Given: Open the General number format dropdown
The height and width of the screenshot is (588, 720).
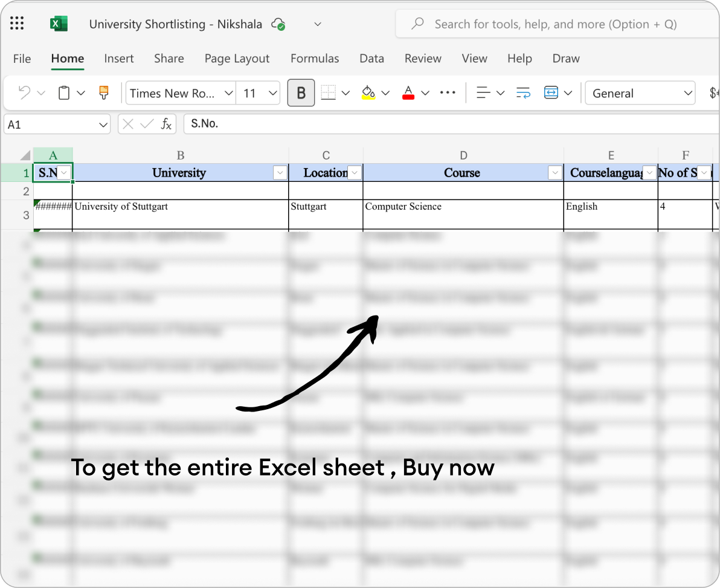Looking at the screenshot, I should tap(640, 93).
